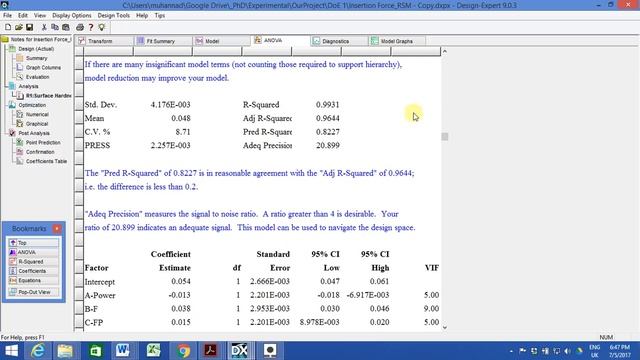Viewport: 640px width, 360px height.
Task: Open Numerical optimization node
Action: pos(37,114)
